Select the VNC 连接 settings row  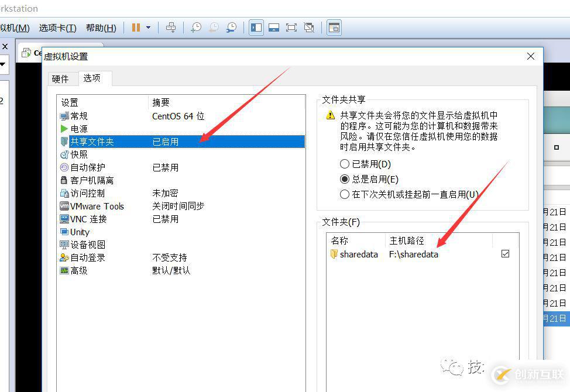tap(181, 219)
